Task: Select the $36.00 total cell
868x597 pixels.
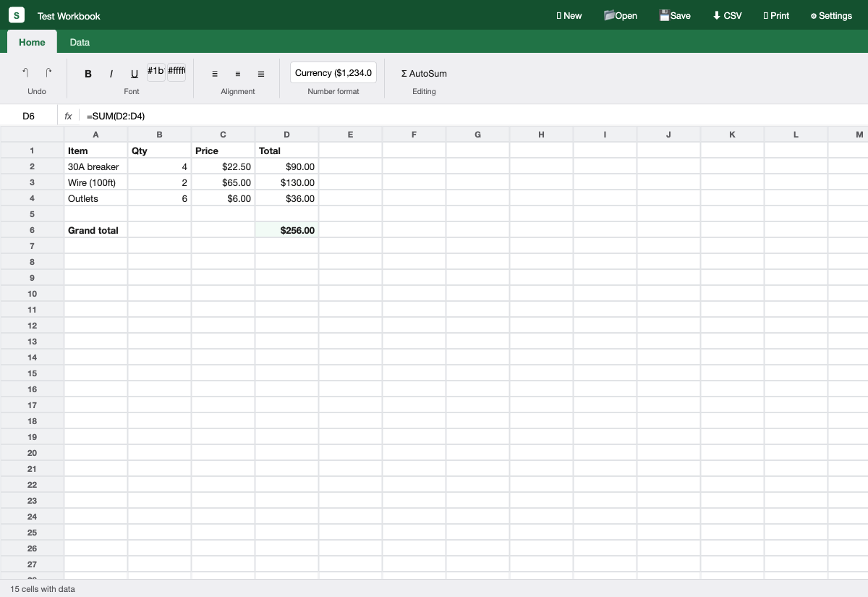Action: [286, 198]
